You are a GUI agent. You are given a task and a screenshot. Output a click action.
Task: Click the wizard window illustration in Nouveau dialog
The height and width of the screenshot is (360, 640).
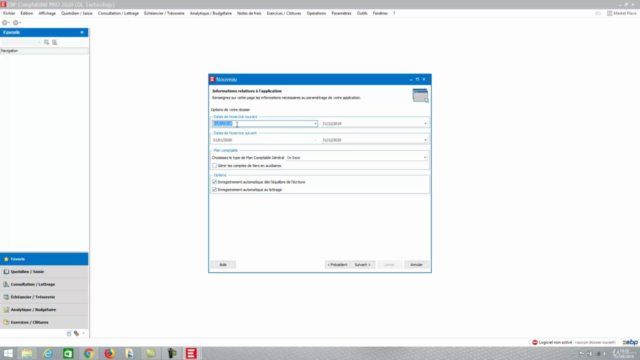[420, 96]
